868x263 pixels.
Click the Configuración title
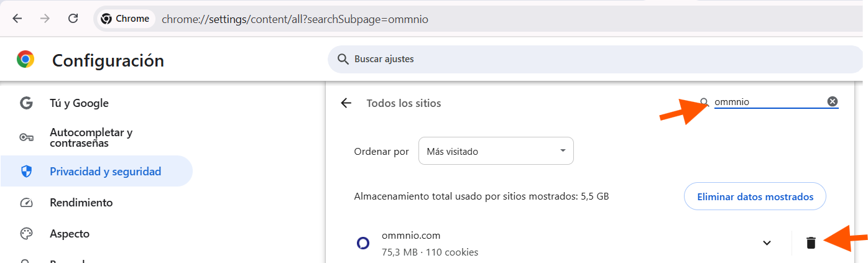(108, 60)
